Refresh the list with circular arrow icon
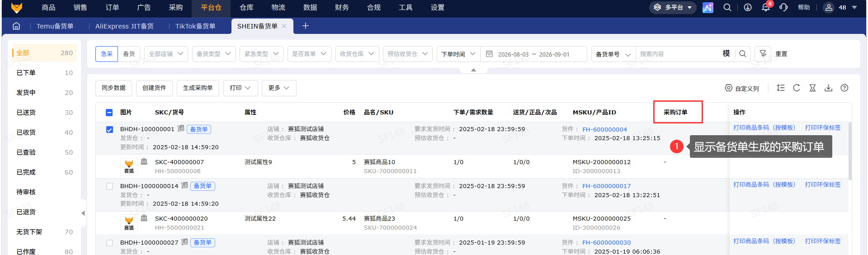 pyautogui.click(x=797, y=88)
